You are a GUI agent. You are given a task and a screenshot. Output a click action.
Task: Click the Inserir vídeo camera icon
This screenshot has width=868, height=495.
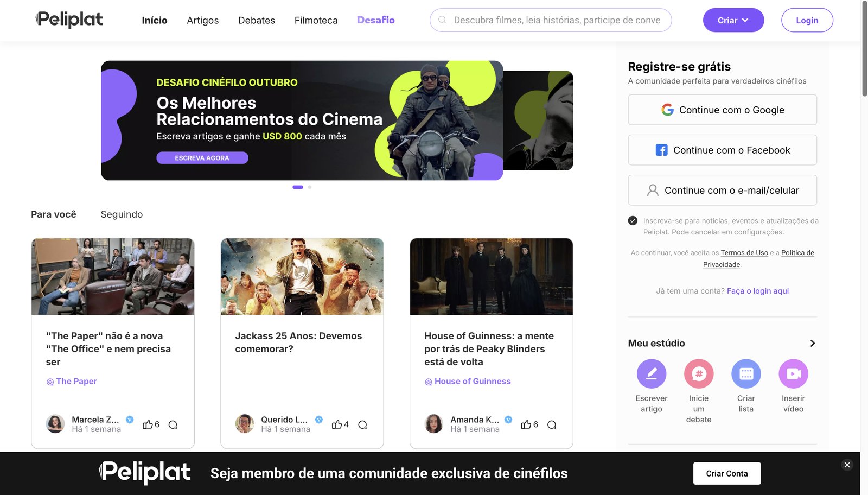coord(793,373)
